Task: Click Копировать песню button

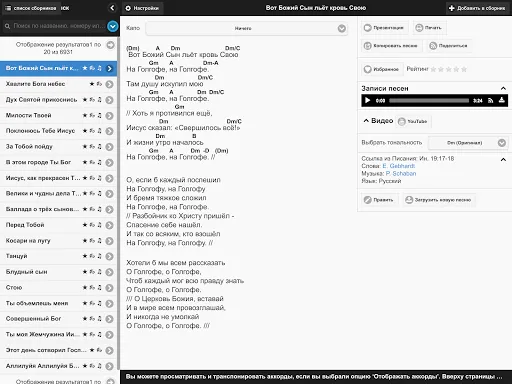Action: [x=391, y=46]
